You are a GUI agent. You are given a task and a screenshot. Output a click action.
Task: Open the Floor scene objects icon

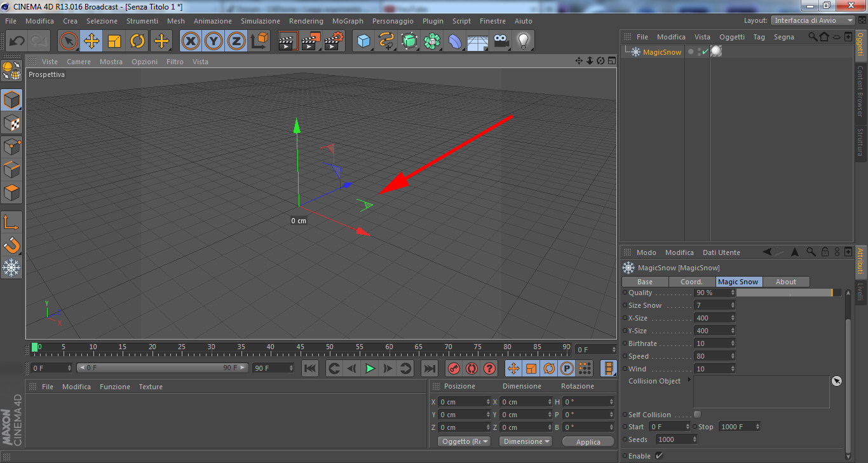click(x=478, y=41)
